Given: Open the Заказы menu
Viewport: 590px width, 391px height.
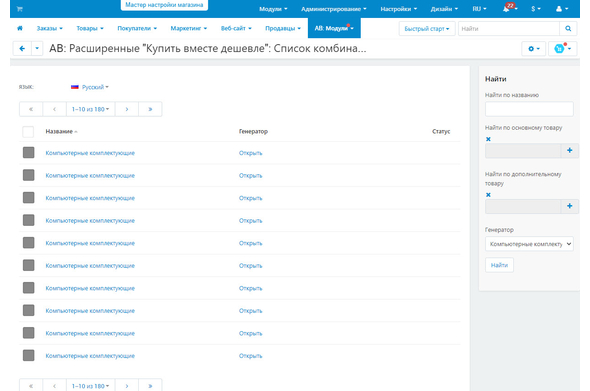Looking at the screenshot, I should (49, 28).
